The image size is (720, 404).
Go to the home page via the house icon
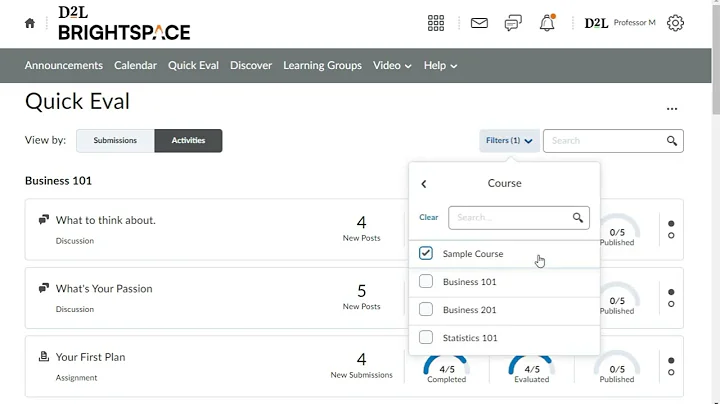pyautogui.click(x=30, y=23)
